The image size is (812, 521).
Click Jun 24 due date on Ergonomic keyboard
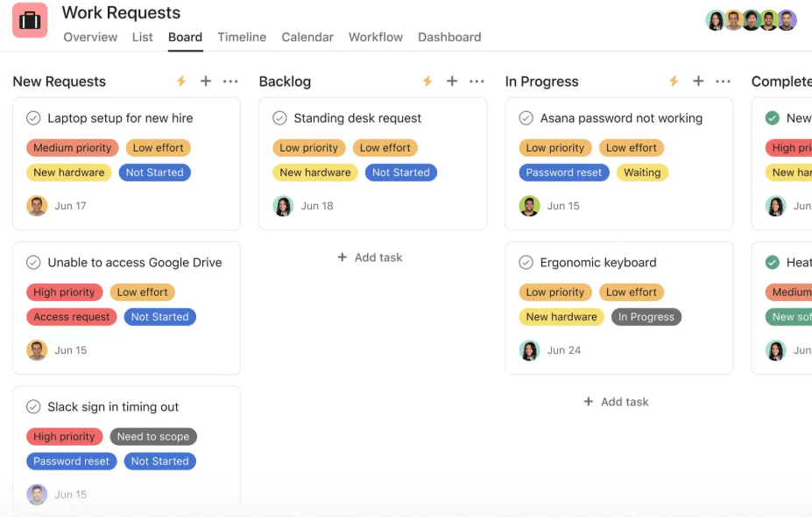[x=564, y=350]
